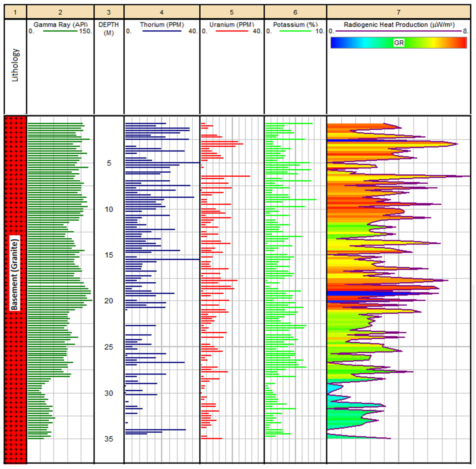This screenshot has height=469, width=476.
Task: Click the GR color gradient bar
Action: 399,43
